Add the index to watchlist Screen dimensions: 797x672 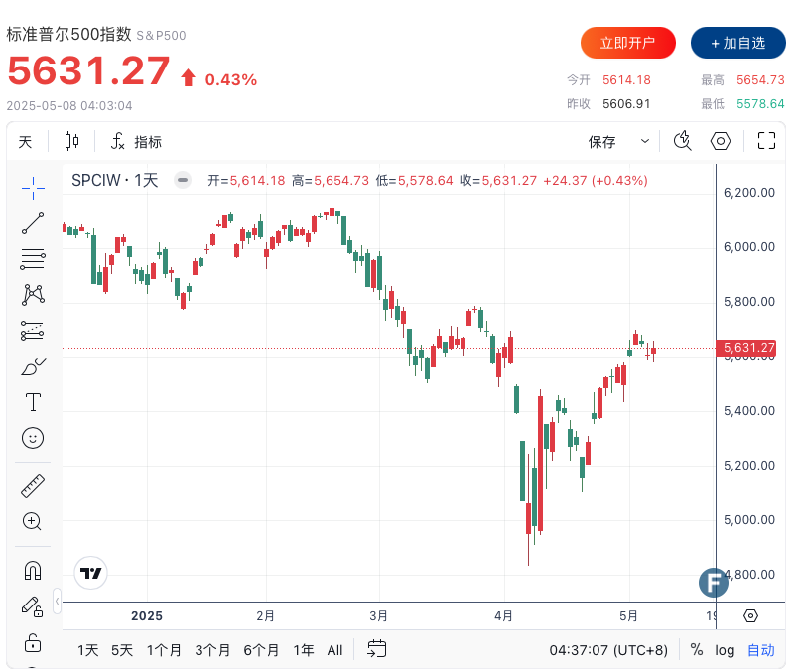[737, 43]
